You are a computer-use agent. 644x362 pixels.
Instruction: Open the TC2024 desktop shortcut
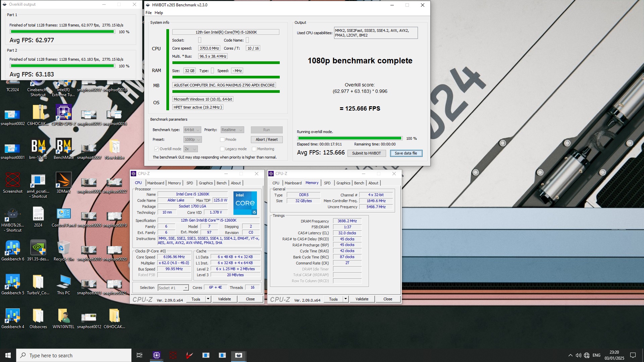point(12,86)
